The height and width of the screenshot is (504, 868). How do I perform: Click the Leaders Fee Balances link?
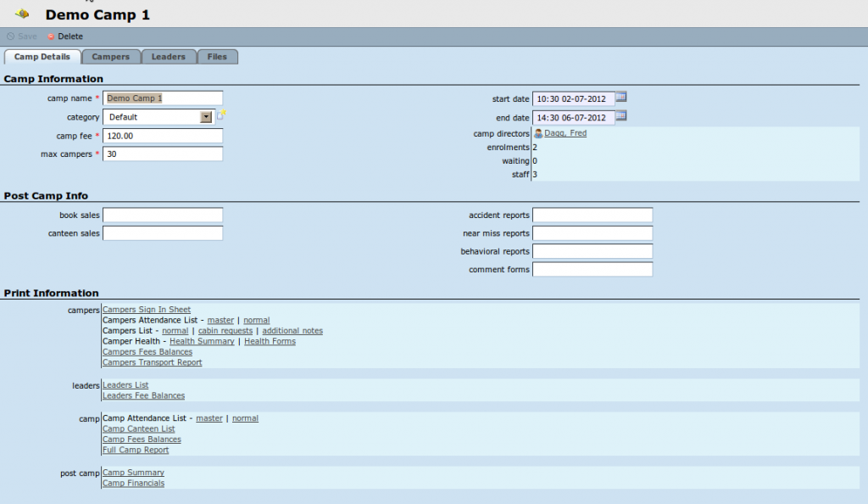tap(143, 395)
